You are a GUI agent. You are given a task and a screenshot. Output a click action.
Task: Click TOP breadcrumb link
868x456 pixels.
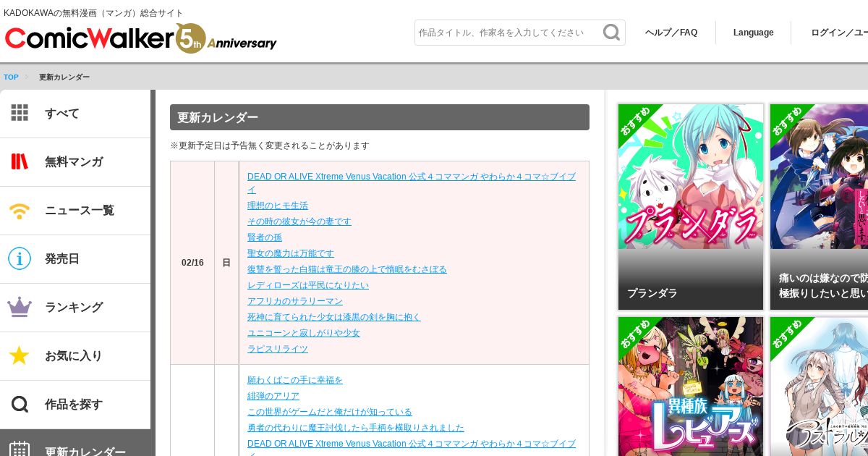point(11,77)
